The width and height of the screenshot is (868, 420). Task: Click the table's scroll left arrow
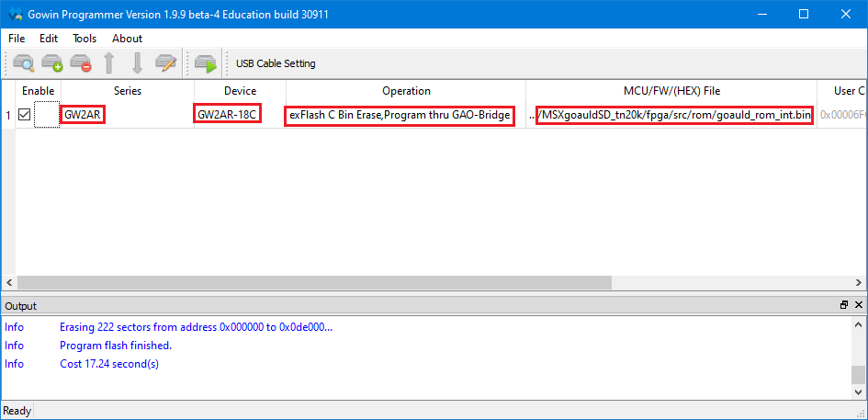click(7, 282)
